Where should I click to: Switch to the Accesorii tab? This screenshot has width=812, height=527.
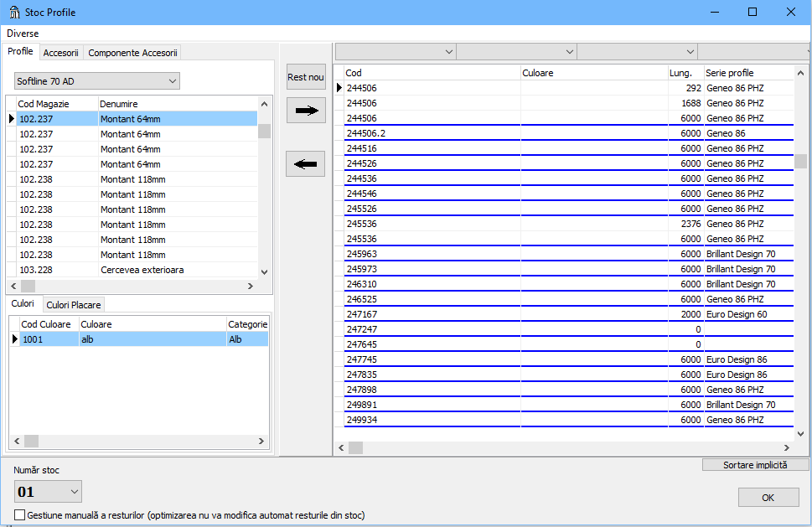61,51
